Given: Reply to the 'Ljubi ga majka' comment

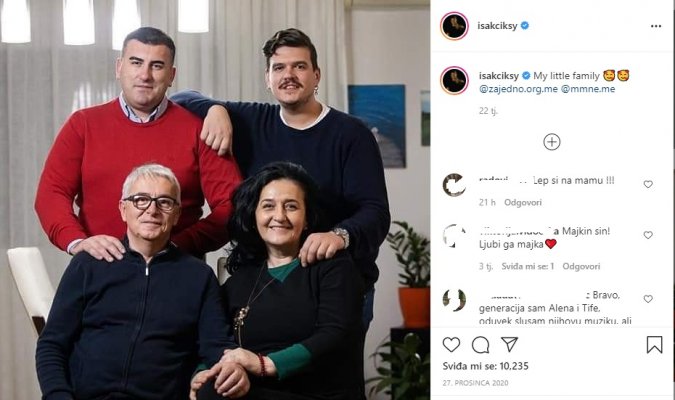Looking at the screenshot, I should [x=581, y=267].
